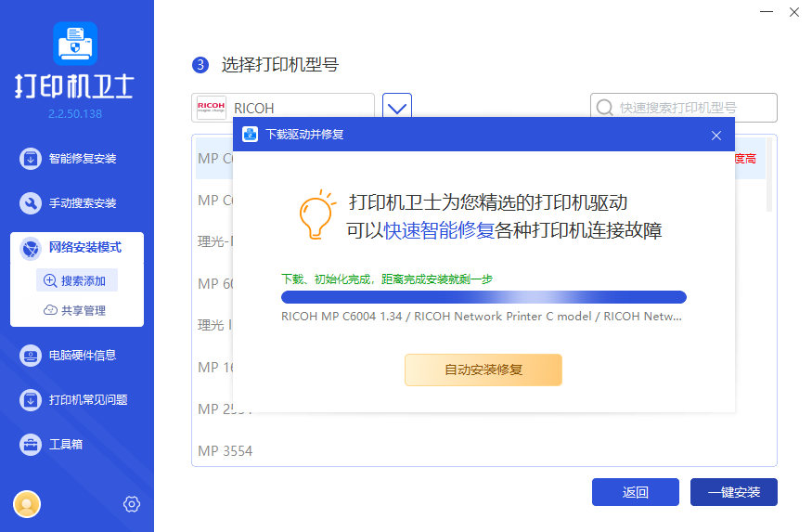Click the 一键安装 button
This screenshot has height=532, width=812.
734,492
